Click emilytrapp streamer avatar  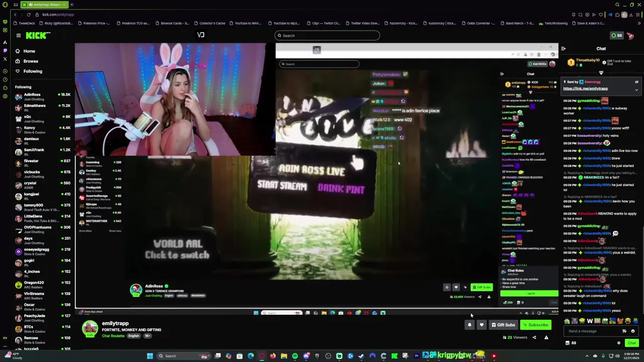pos(90,328)
